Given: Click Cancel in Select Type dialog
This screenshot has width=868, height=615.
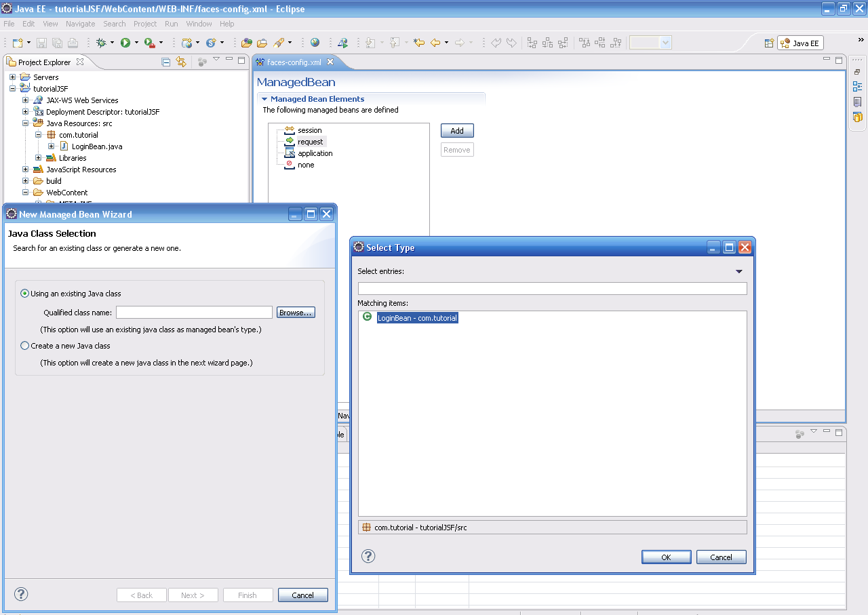Looking at the screenshot, I should pyautogui.click(x=721, y=557).
